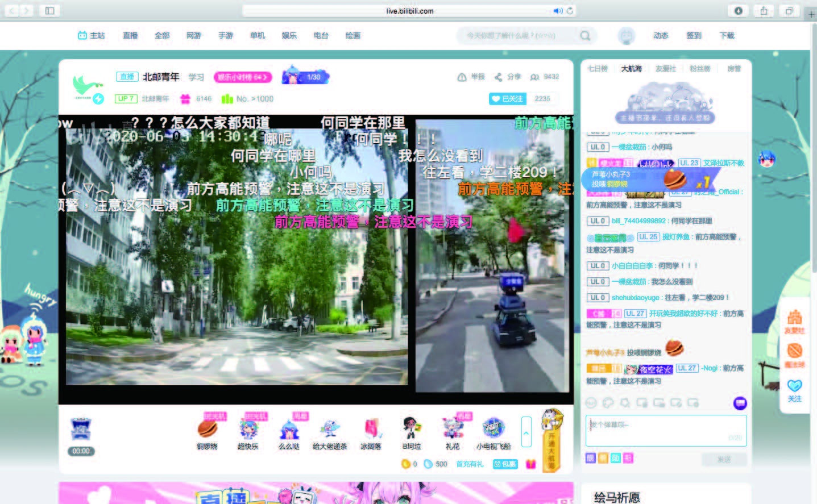Choose the 小电视飞船 gift

click(493, 428)
